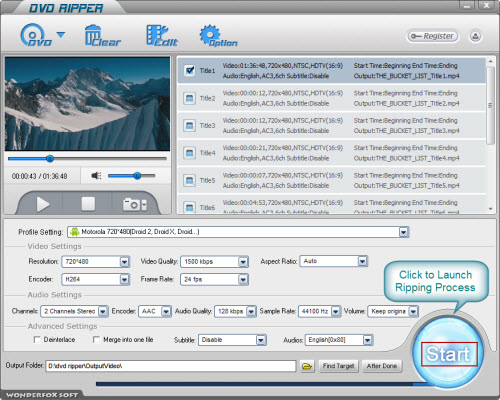Check the Title3 checkbox

(x=190, y=125)
